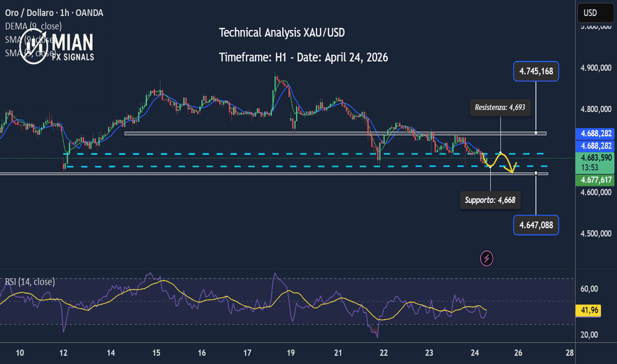Screen dimensions: 617x364
Task: Click the DEMA (9, close) indicator legend
Action: (34, 26)
